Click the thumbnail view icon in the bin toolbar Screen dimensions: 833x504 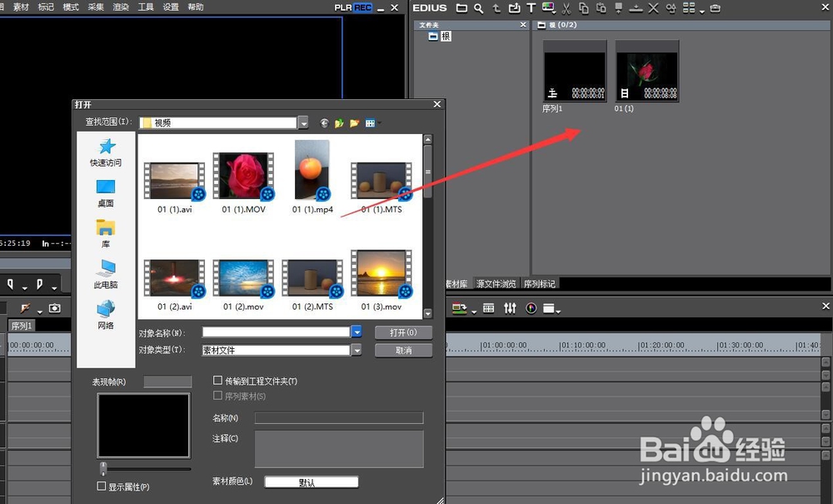[689, 8]
